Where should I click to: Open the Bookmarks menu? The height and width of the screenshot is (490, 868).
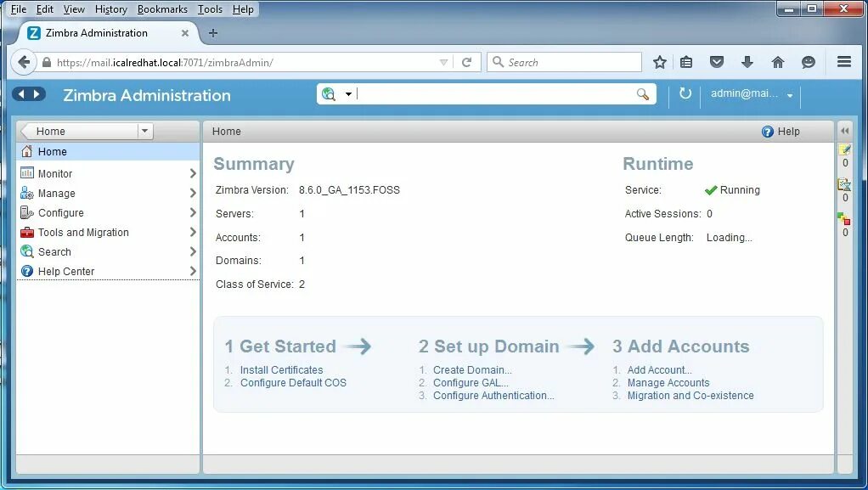click(162, 8)
